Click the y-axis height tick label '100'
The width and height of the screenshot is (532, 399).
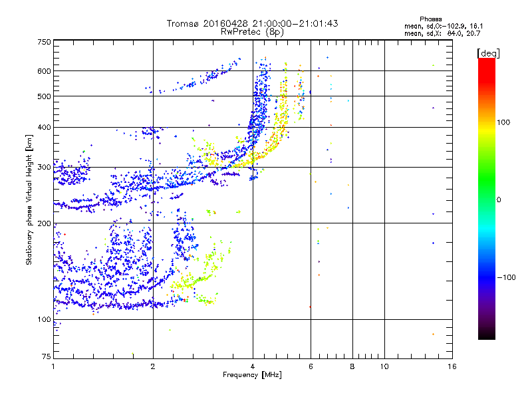click(x=44, y=319)
